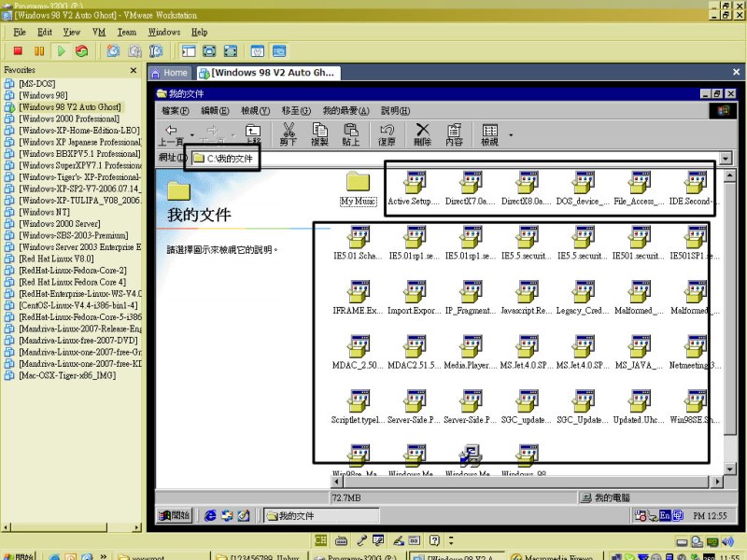Select [Mac-OSX-Tiger-x86_IMG] in Favorites
Image resolution: width=747 pixels, height=560 pixels.
[x=67, y=375]
